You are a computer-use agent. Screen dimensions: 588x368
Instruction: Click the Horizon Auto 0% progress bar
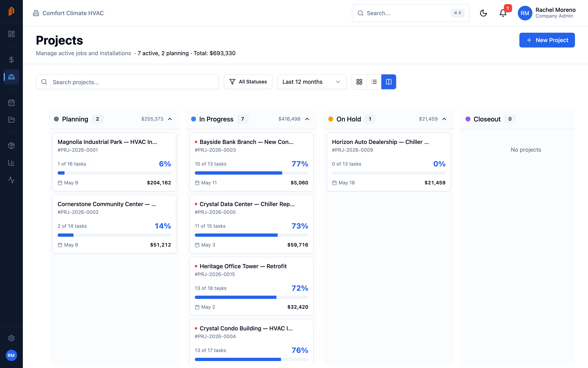(x=389, y=173)
